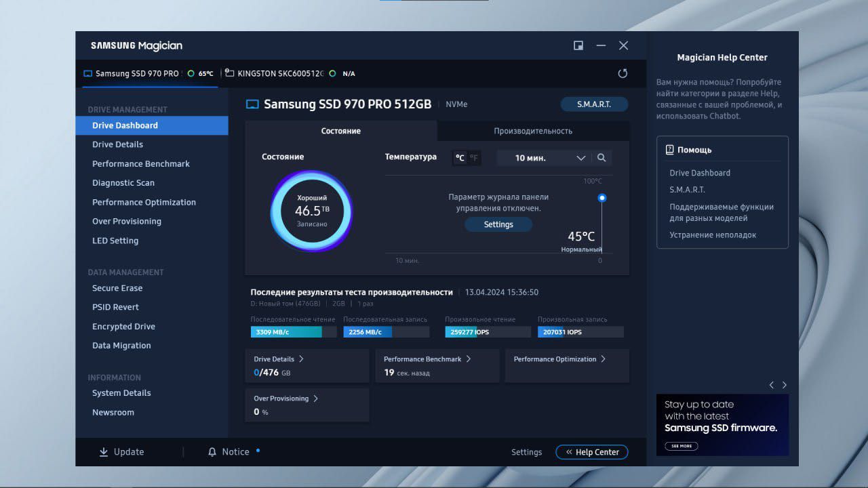This screenshot has width=868, height=488.
Task: Open Secure Erase in sidebar
Action: (x=117, y=288)
